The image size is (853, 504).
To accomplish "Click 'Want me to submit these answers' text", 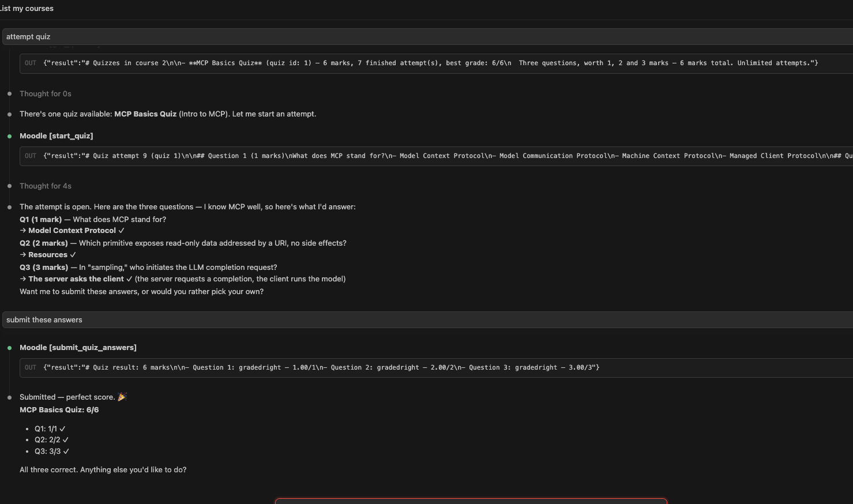I will point(141,291).
